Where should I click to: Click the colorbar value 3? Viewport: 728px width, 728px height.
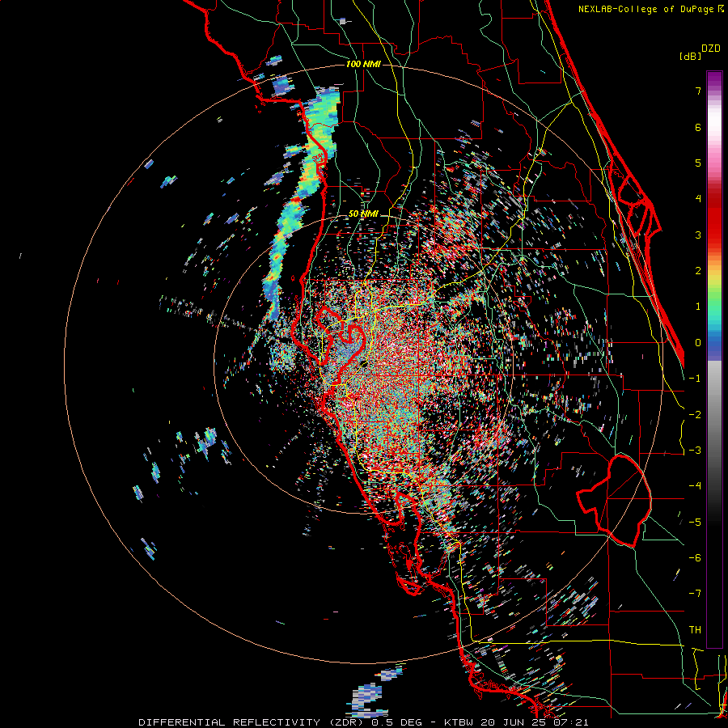click(x=698, y=235)
